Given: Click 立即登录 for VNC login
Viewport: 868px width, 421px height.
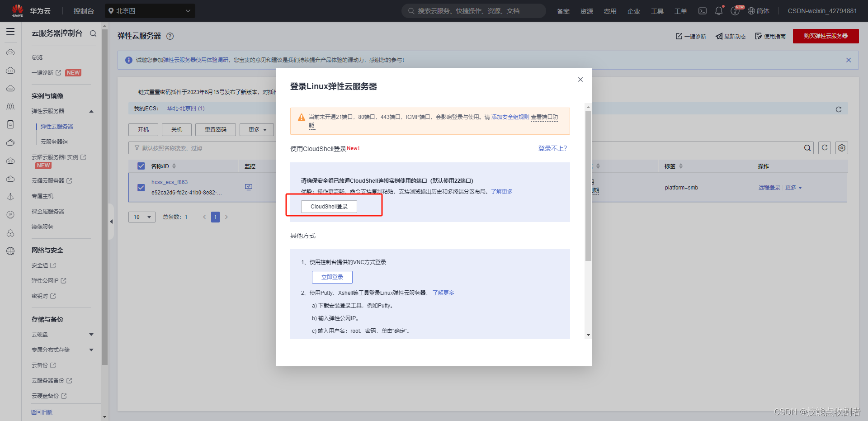Looking at the screenshot, I should pos(332,277).
